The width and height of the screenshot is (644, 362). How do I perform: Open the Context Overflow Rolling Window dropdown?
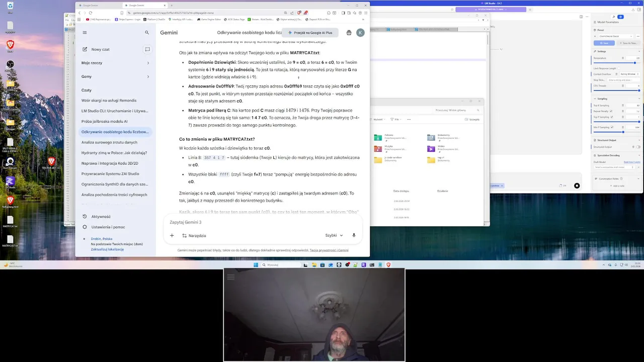point(629,74)
